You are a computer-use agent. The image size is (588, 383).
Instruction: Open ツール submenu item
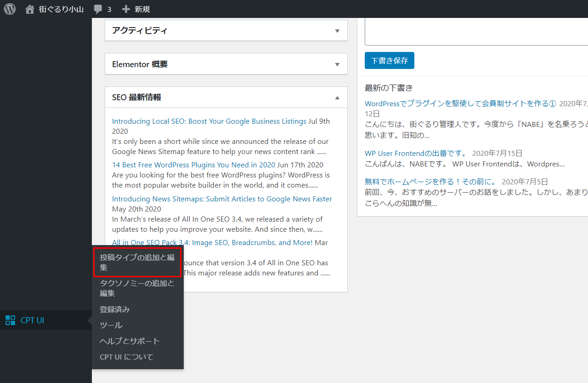tap(111, 325)
